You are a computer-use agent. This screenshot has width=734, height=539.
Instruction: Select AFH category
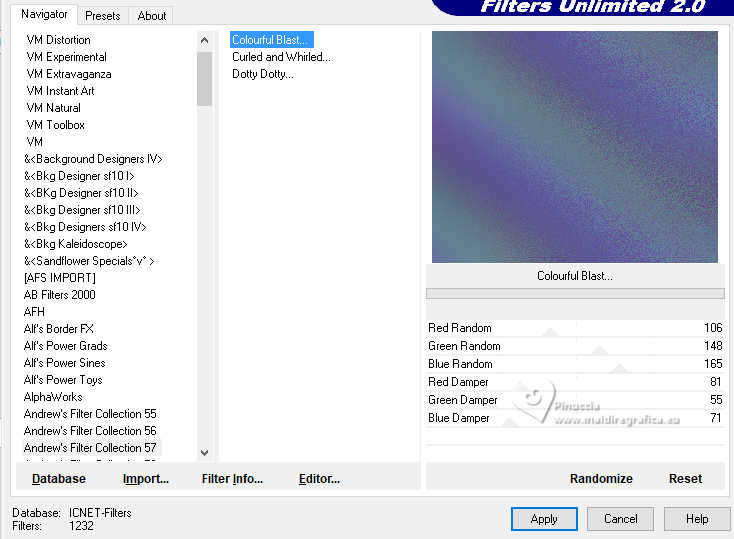[34, 312]
